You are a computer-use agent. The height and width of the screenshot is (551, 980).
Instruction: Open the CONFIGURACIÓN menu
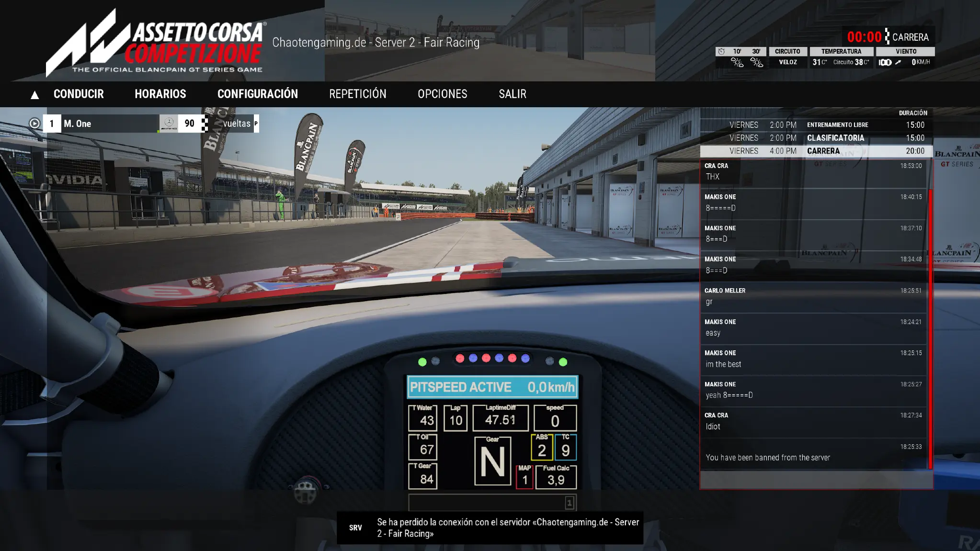[x=258, y=94]
